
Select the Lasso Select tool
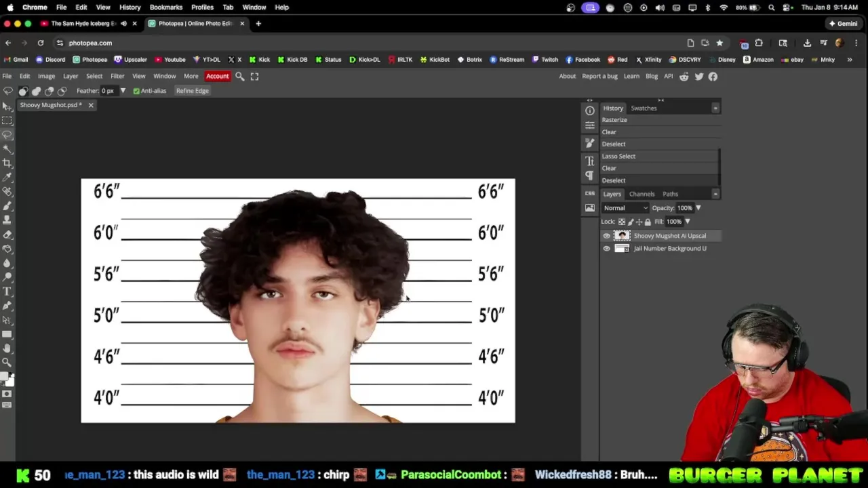tap(7, 135)
